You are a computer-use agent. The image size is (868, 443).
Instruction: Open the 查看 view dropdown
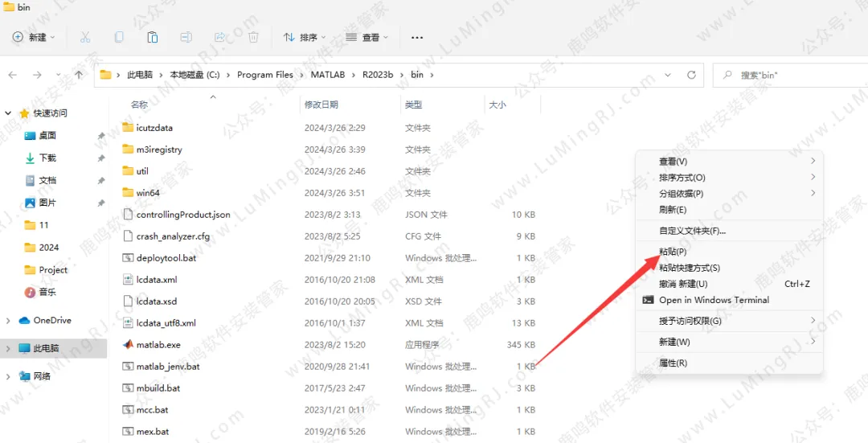click(366, 37)
